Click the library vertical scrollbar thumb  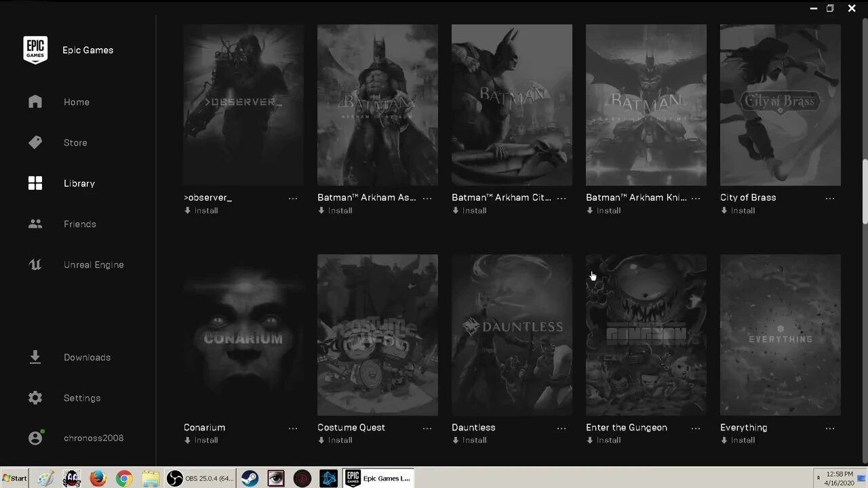tap(865, 190)
